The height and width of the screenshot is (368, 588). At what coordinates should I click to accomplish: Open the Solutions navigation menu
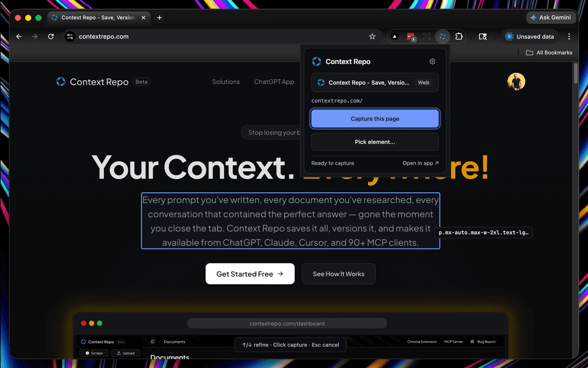[226, 82]
